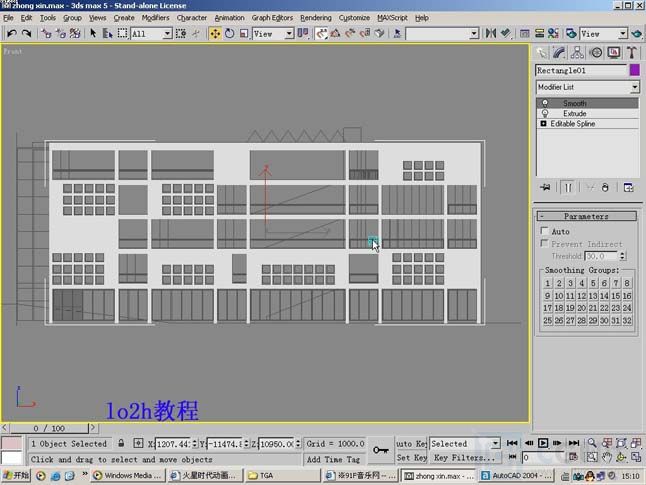Toggle smoothing group 1 button
646x485 pixels.
[x=547, y=283]
